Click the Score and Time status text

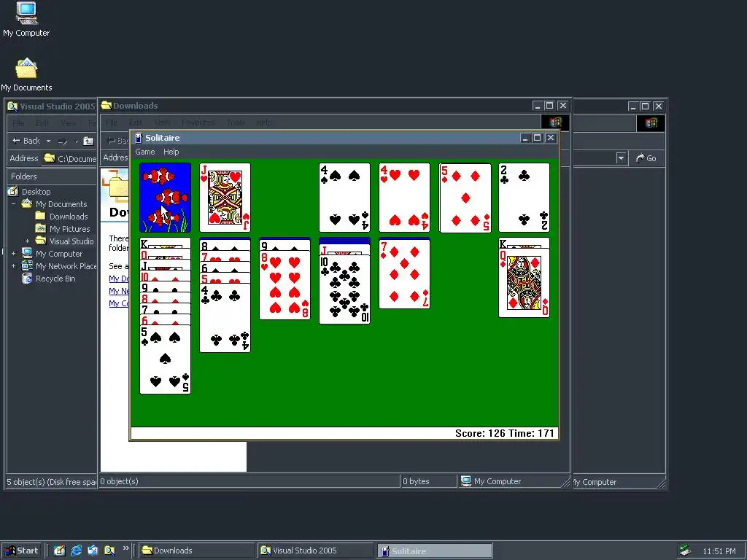pos(505,433)
